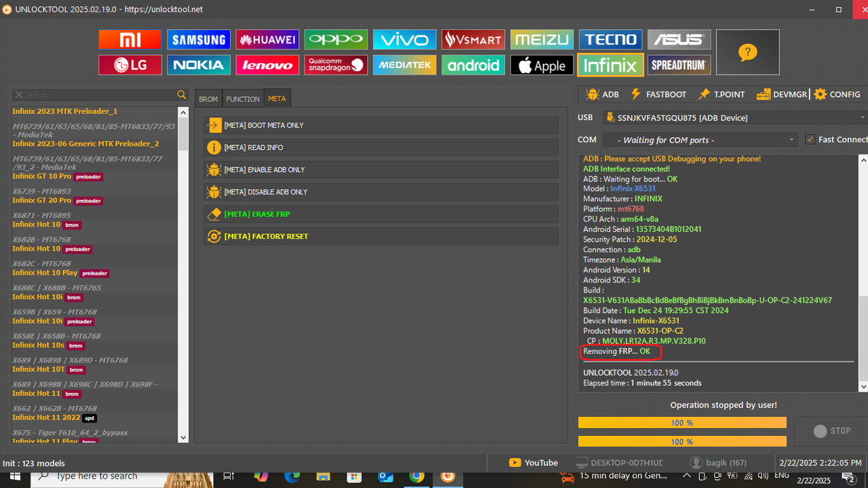The image size is (868, 488).
Task: Open the ADB tool
Action: tap(603, 94)
